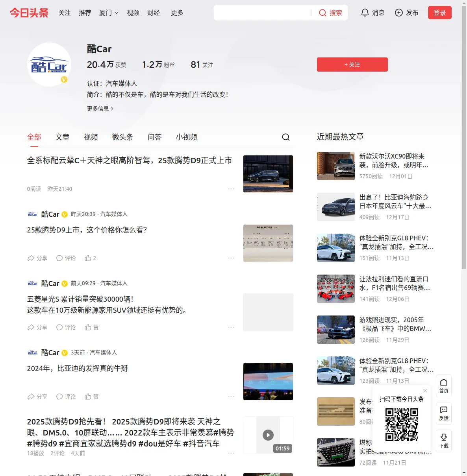The image size is (467, 476).
Task: Close the QR code download popup
Action: (425, 391)
